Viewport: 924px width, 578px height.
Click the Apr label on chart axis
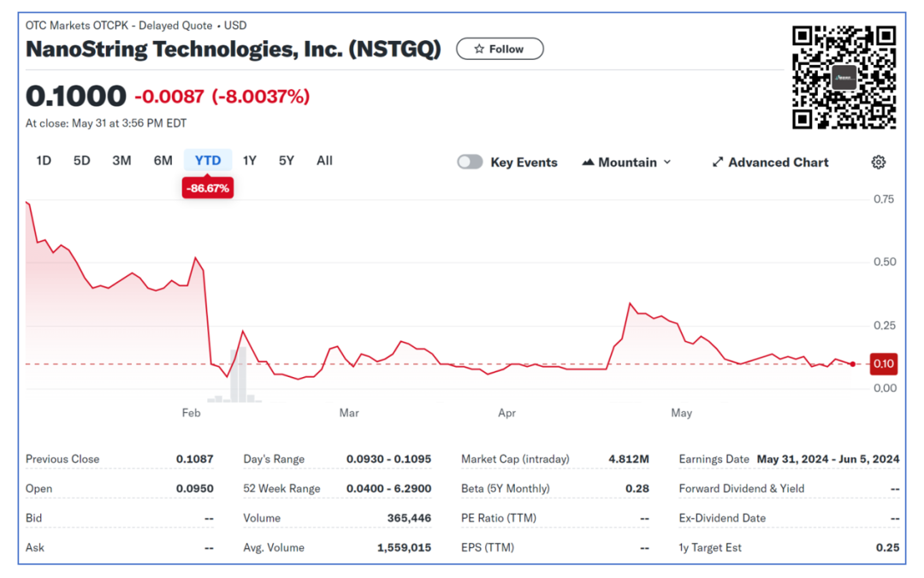(x=506, y=413)
